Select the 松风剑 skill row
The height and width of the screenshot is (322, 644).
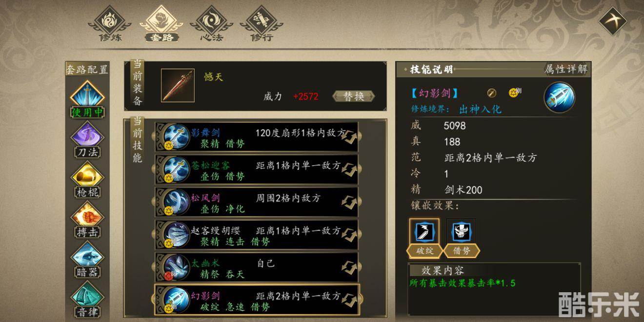(257, 202)
